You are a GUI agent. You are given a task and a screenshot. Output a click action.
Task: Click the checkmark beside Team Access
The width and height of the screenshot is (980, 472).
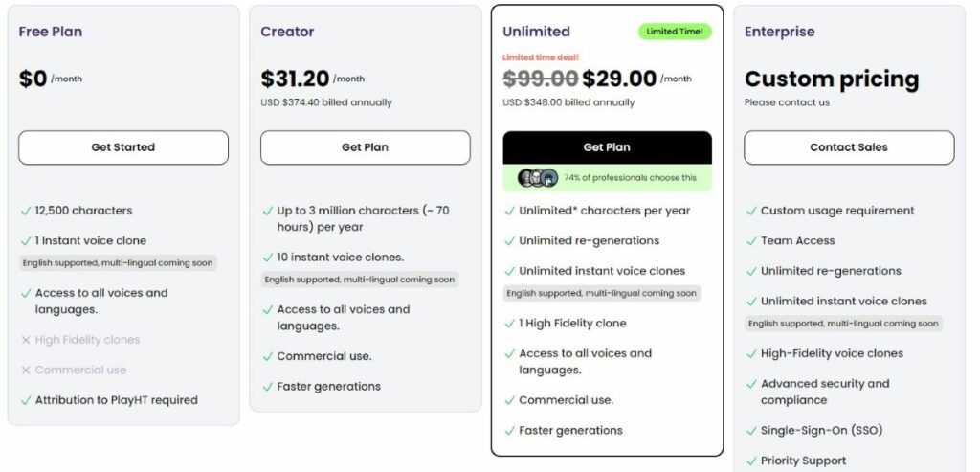[751, 240]
